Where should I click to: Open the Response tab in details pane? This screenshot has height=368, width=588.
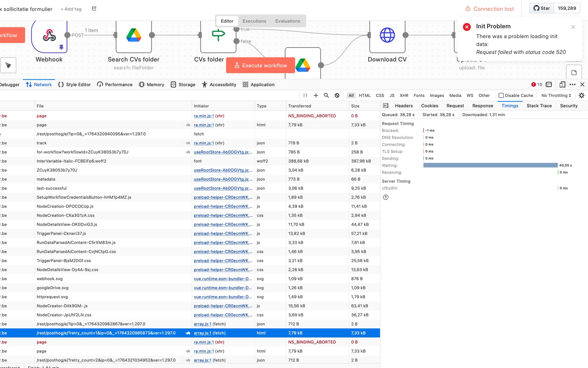coord(482,106)
